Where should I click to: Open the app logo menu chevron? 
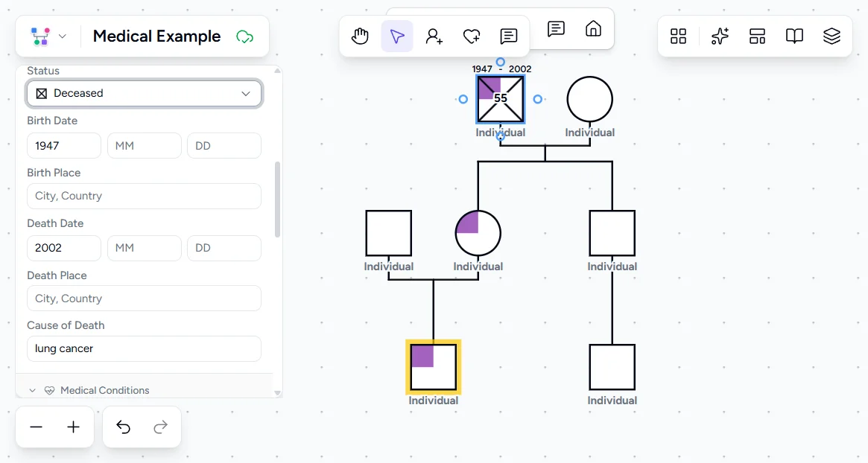[x=63, y=36]
